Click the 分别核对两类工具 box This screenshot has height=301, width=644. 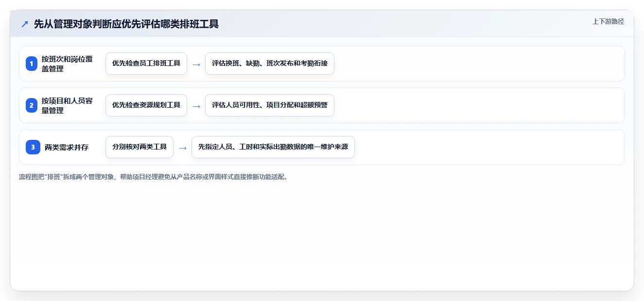click(139, 147)
